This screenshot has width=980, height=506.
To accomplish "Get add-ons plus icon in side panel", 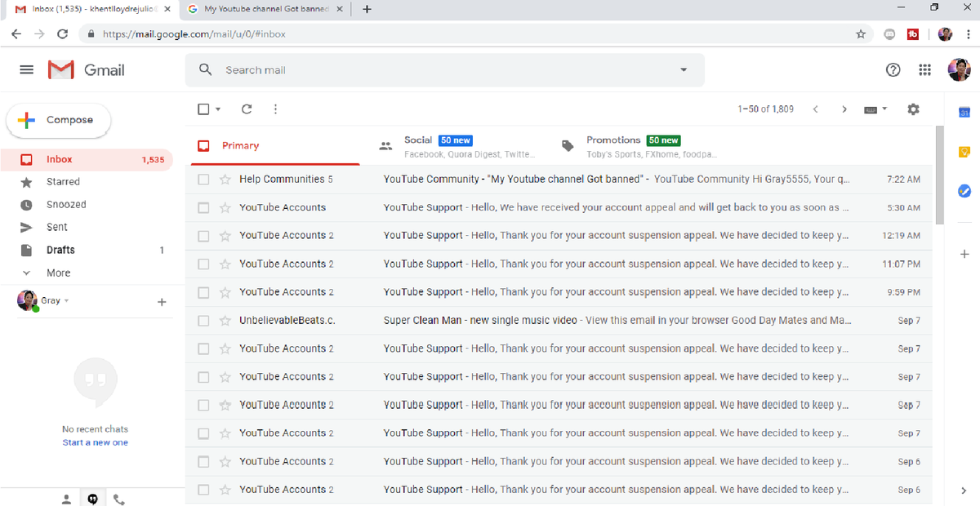I will tap(964, 255).
